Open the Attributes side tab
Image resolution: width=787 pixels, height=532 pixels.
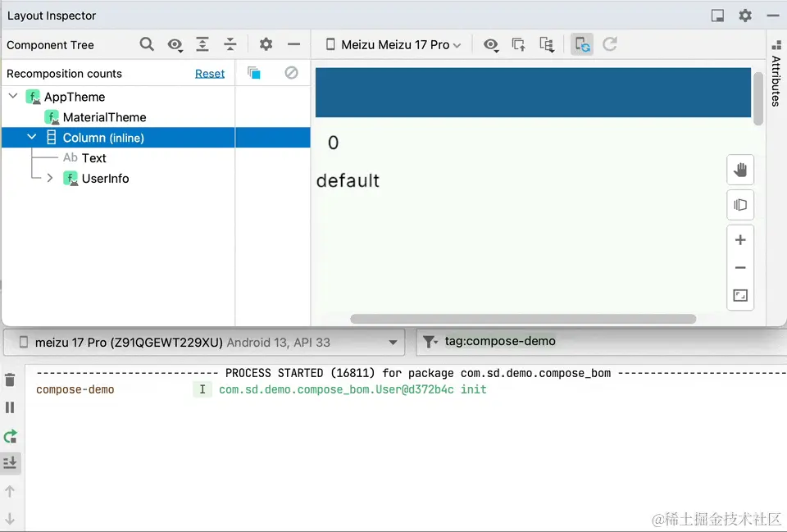pos(776,75)
